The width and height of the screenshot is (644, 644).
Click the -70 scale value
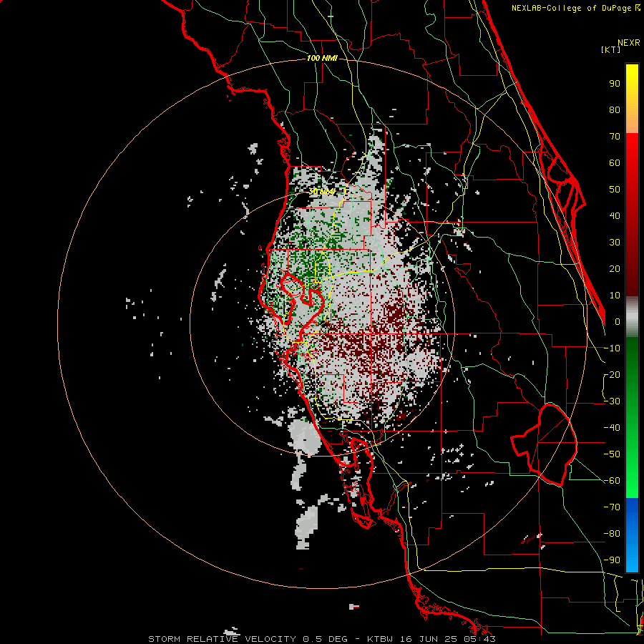coord(612,507)
